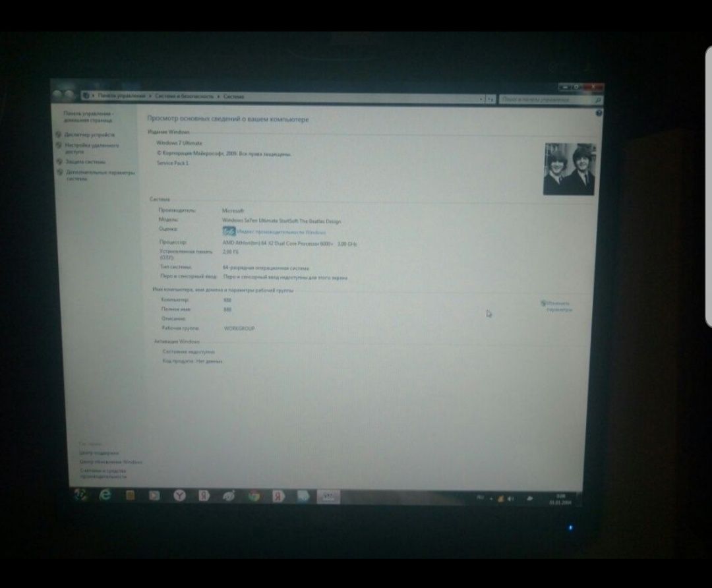
Task: Click the Windows Se7en Ultimate StartSoft model text
Action: tap(282, 221)
